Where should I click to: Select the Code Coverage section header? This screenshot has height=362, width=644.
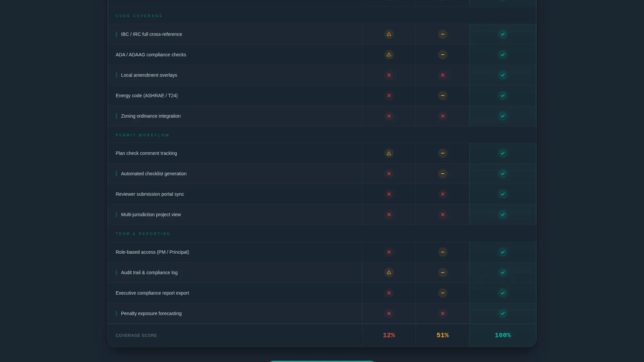point(139,16)
